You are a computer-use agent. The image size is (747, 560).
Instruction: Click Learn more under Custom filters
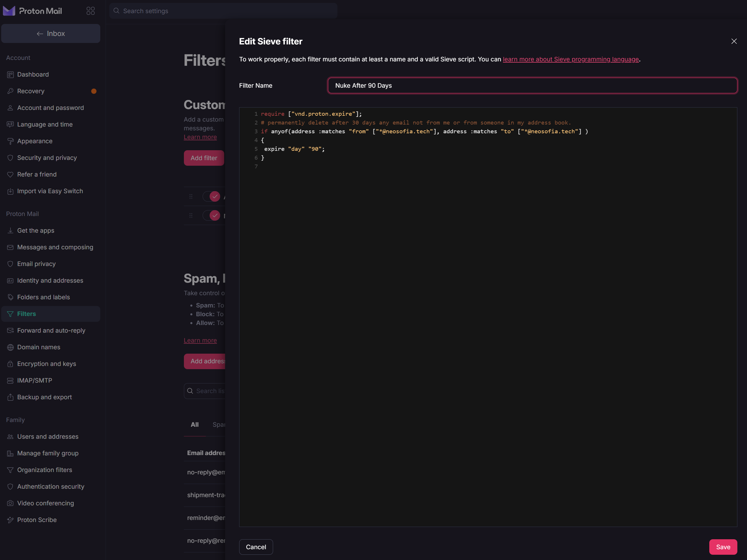(200, 137)
